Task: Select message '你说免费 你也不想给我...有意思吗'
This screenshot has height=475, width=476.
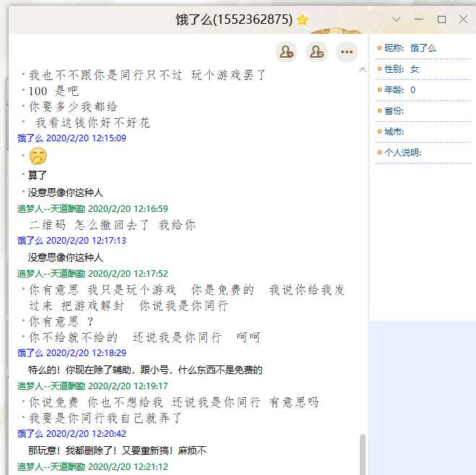Action: pyautogui.click(x=174, y=402)
